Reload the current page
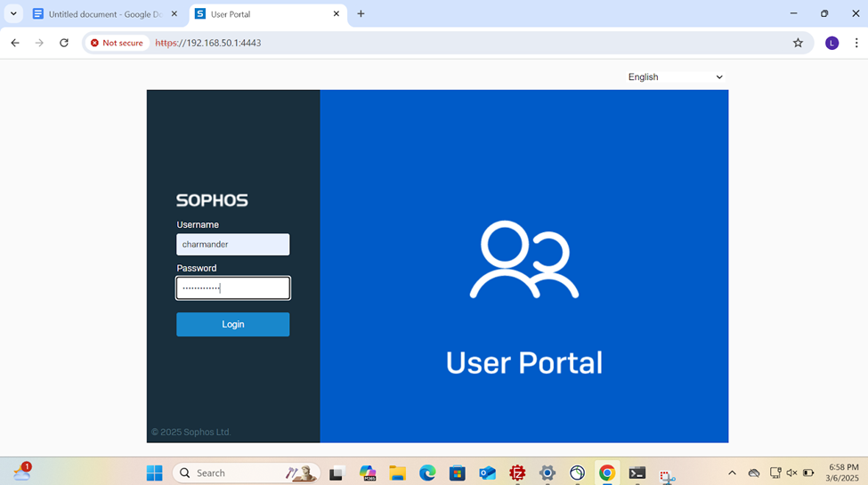This screenshot has width=868, height=485. [64, 43]
